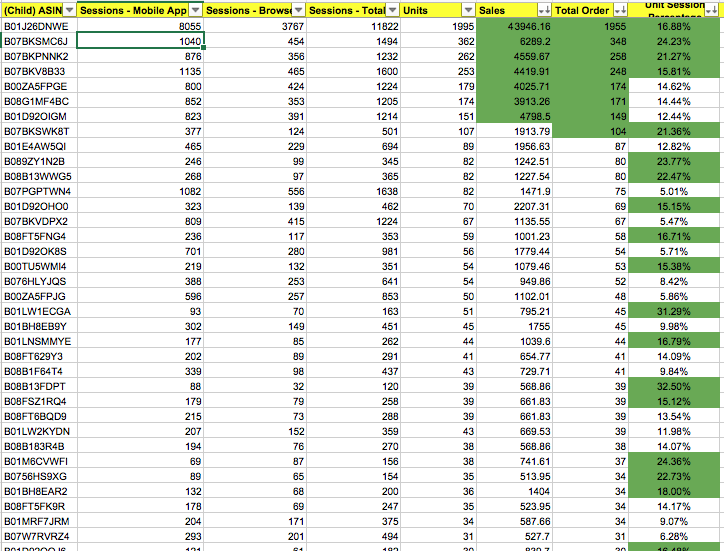Click sales value 527.7

click(x=514, y=537)
